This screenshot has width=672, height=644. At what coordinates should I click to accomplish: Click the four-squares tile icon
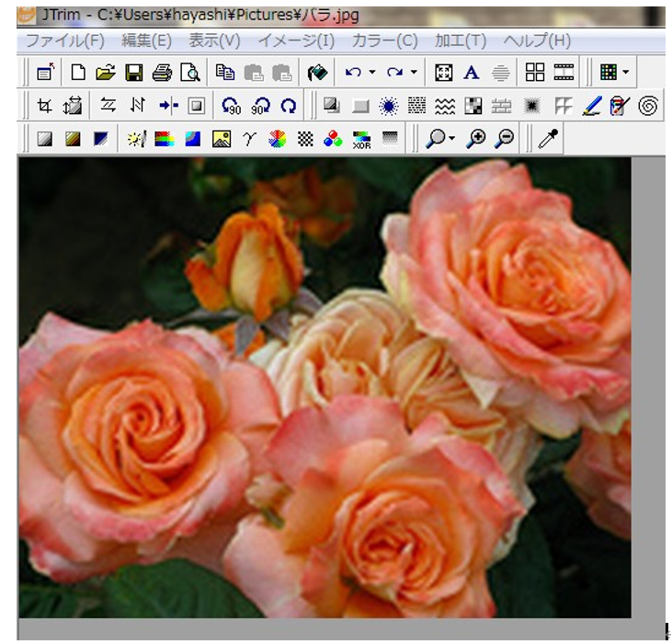(535, 72)
